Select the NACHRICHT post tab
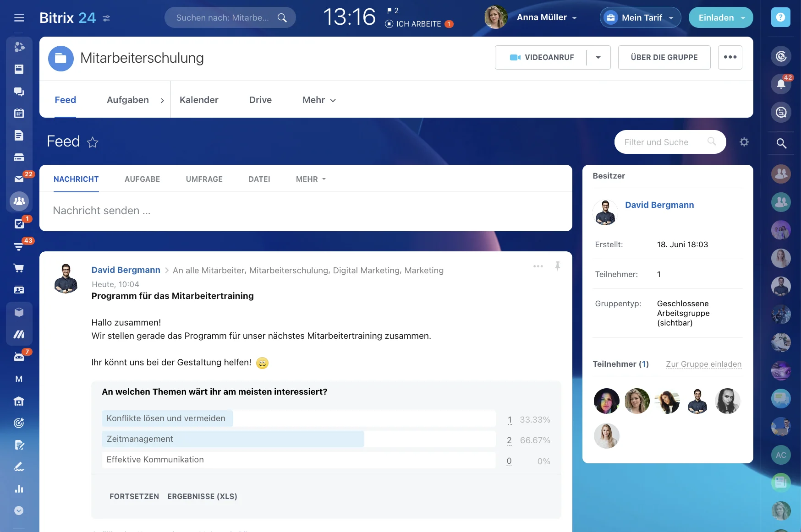Screen dimensions: 801x532 76,179
